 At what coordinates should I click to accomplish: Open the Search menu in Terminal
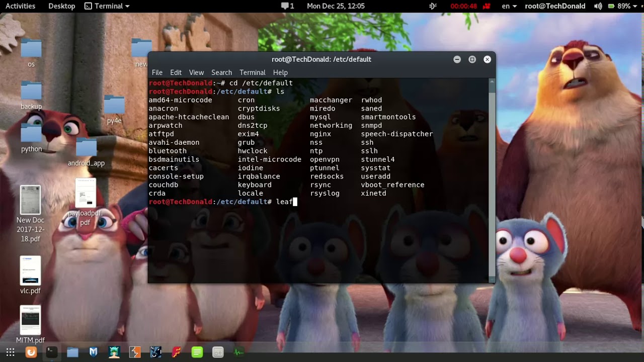(221, 72)
